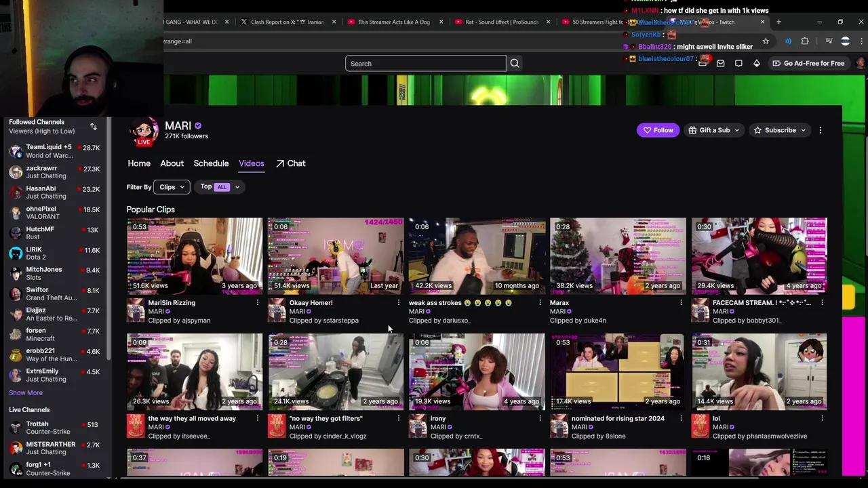Pop out the channel Chat
This screenshot has width=868, height=488.
291,163
